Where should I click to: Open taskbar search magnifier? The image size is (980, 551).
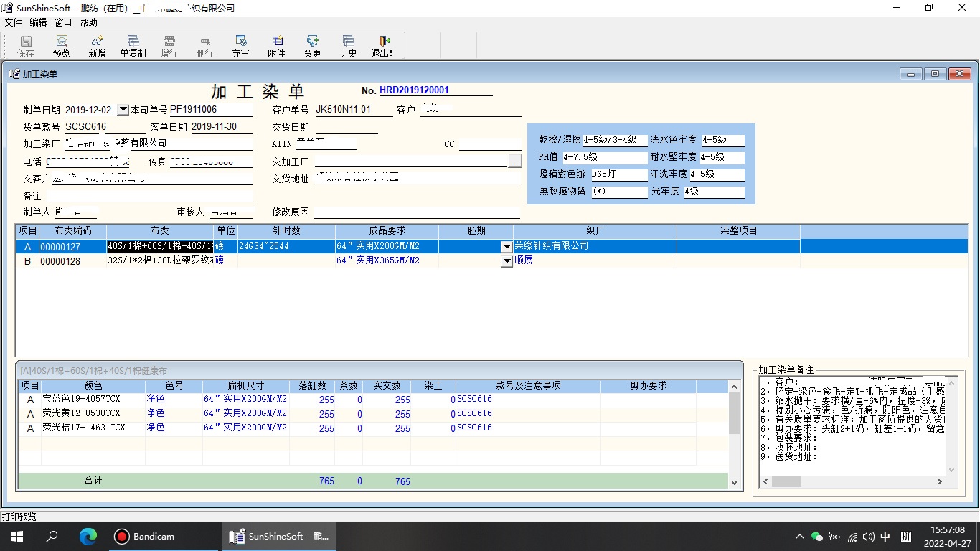point(52,537)
